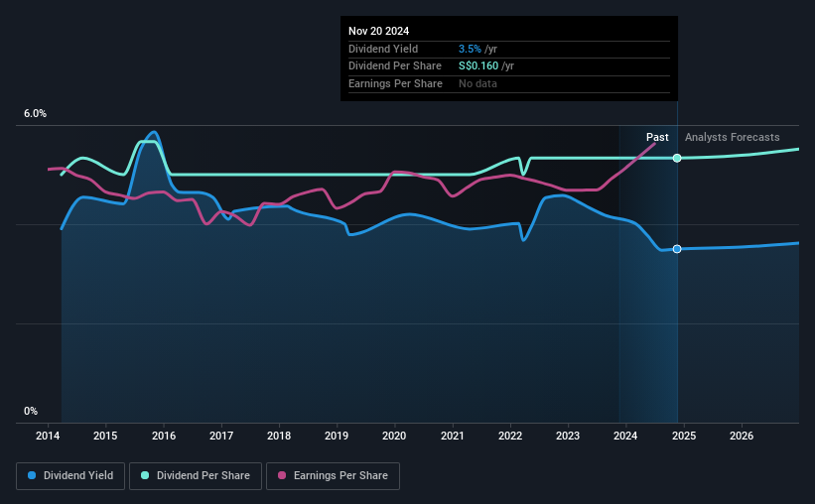815x504 pixels.
Task: Click the blue Dividend Yield legend dot
Action: 32,475
